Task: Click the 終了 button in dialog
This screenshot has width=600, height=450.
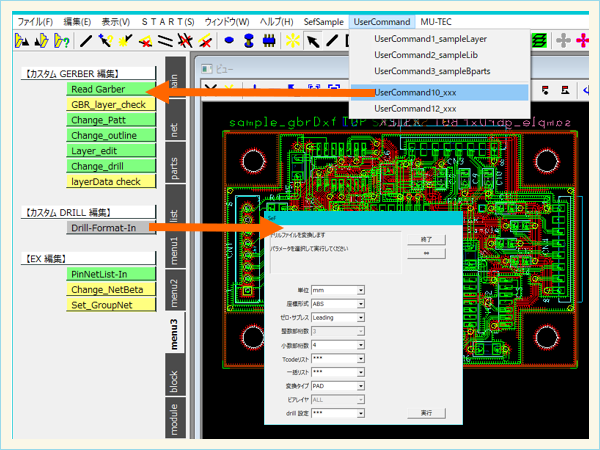Action: pos(426,240)
